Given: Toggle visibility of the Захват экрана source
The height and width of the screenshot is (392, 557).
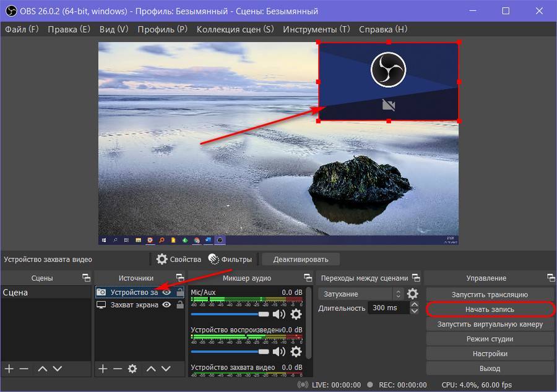Looking at the screenshot, I should coord(166,305).
